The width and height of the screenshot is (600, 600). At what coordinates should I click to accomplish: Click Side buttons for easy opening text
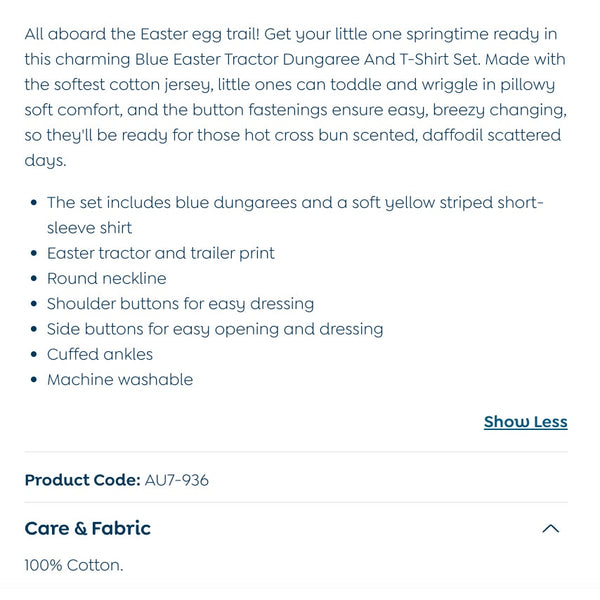pyautogui.click(x=215, y=328)
